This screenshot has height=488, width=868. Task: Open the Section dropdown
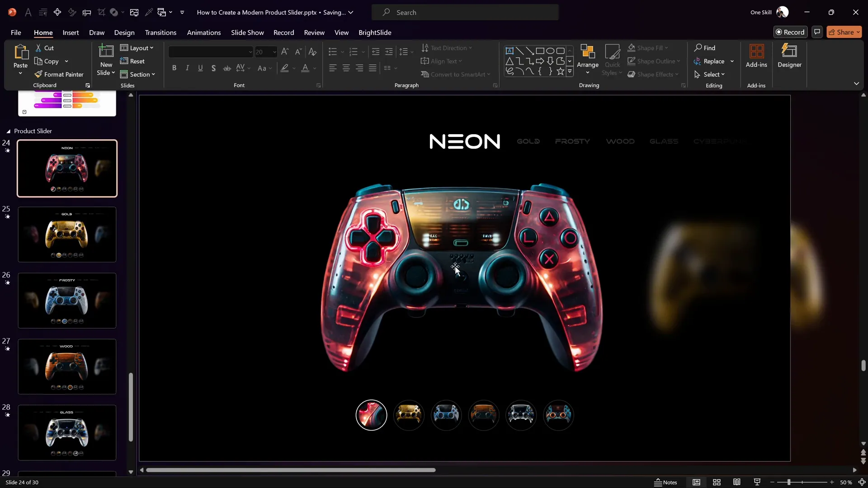pyautogui.click(x=138, y=75)
